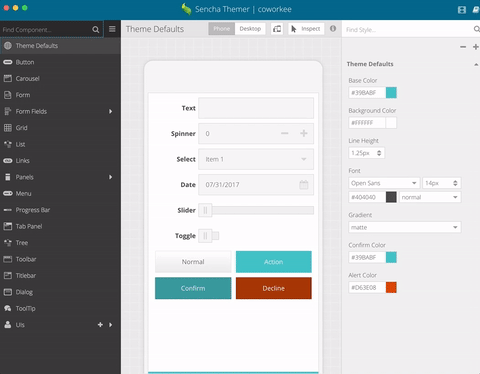Collapse the Theme Defaults section arrow
The image size is (480, 374).
[476, 64]
